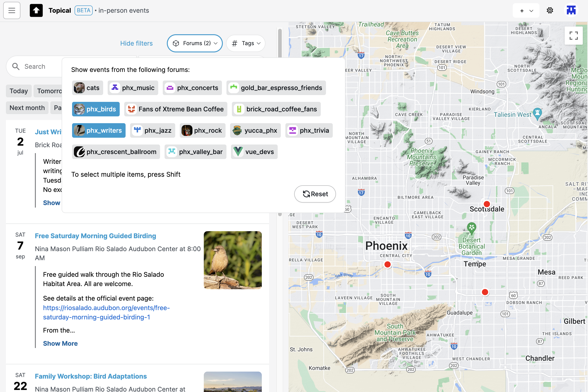This screenshot has height=392, width=588.
Task: Click the Reset button
Action: (x=315, y=194)
